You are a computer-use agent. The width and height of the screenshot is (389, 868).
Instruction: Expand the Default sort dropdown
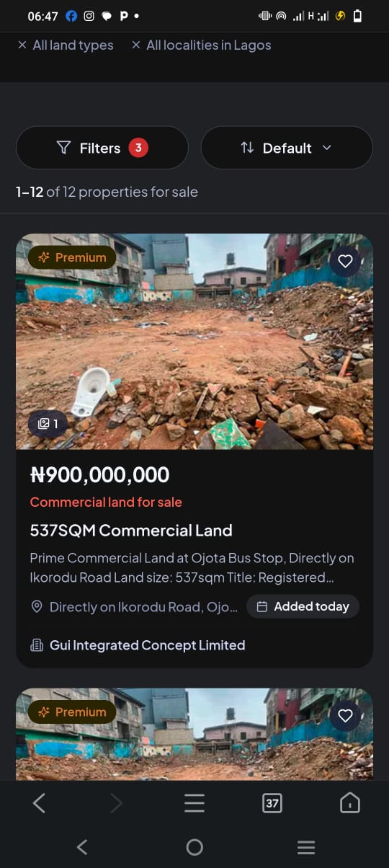[287, 148]
